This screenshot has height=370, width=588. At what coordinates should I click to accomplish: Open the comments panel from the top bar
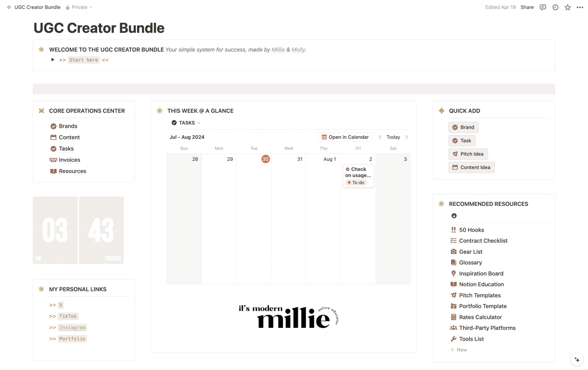click(543, 7)
